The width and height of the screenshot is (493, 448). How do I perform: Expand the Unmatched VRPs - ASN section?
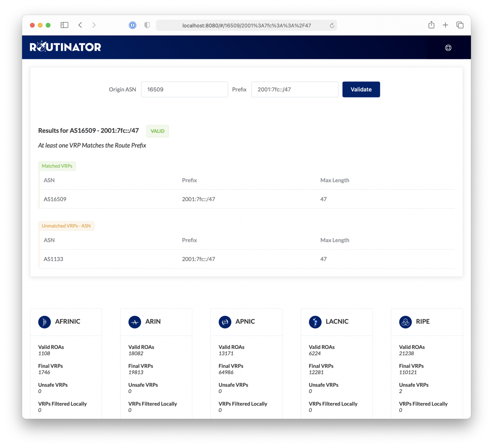[66, 225]
